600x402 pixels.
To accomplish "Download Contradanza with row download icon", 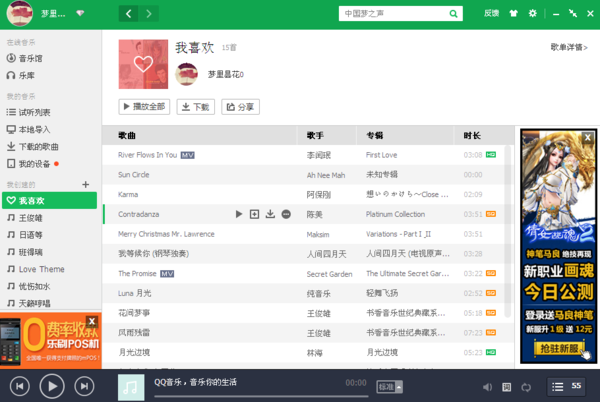I will click(270, 214).
